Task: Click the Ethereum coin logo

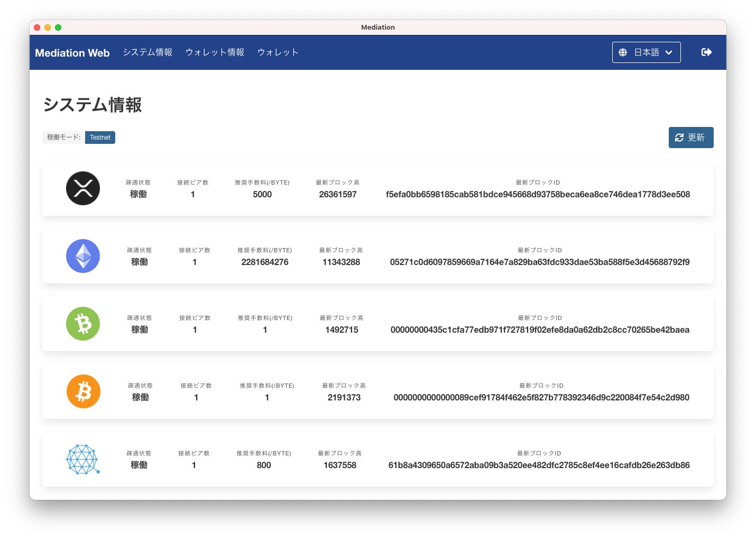Action: click(x=83, y=256)
